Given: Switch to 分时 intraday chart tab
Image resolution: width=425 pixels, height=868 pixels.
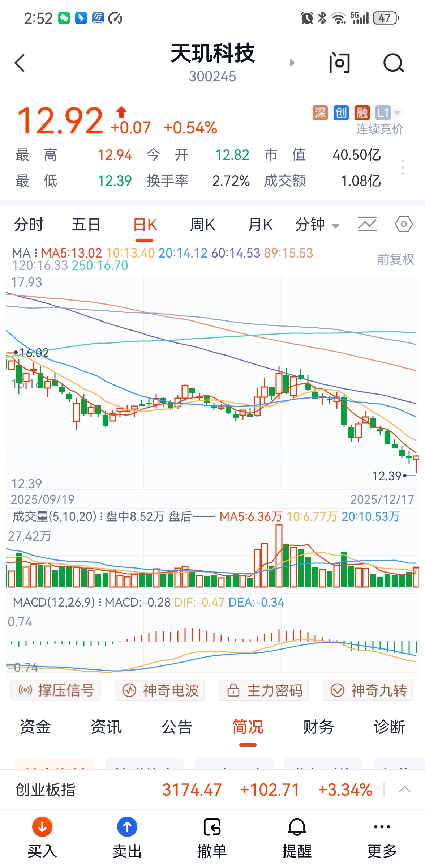Looking at the screenshot, I should [29, 225].
